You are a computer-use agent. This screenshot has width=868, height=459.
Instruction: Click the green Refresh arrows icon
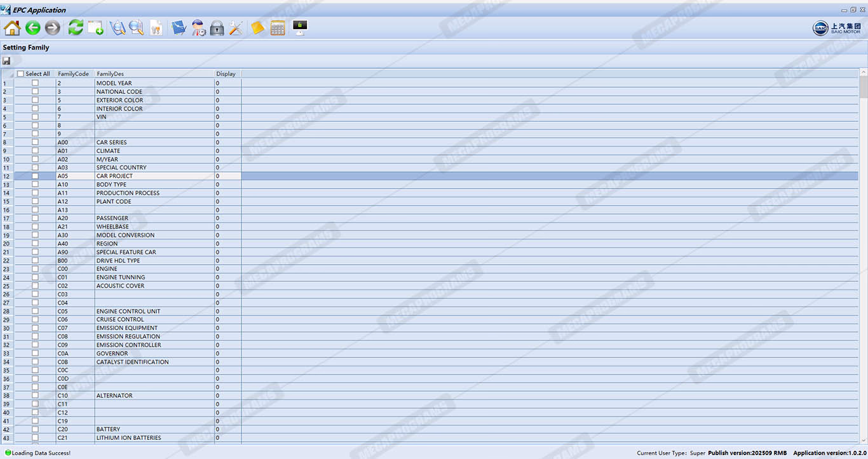76,28
